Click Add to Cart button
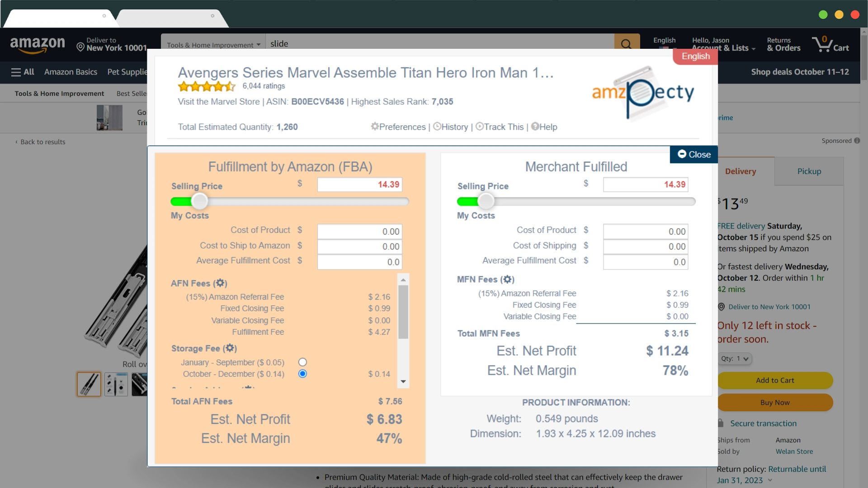868x488 pixels. click(775, 380)
